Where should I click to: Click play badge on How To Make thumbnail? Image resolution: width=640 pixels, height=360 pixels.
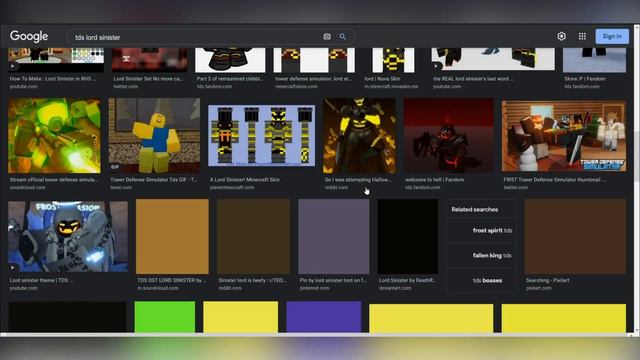click(13, 66)
